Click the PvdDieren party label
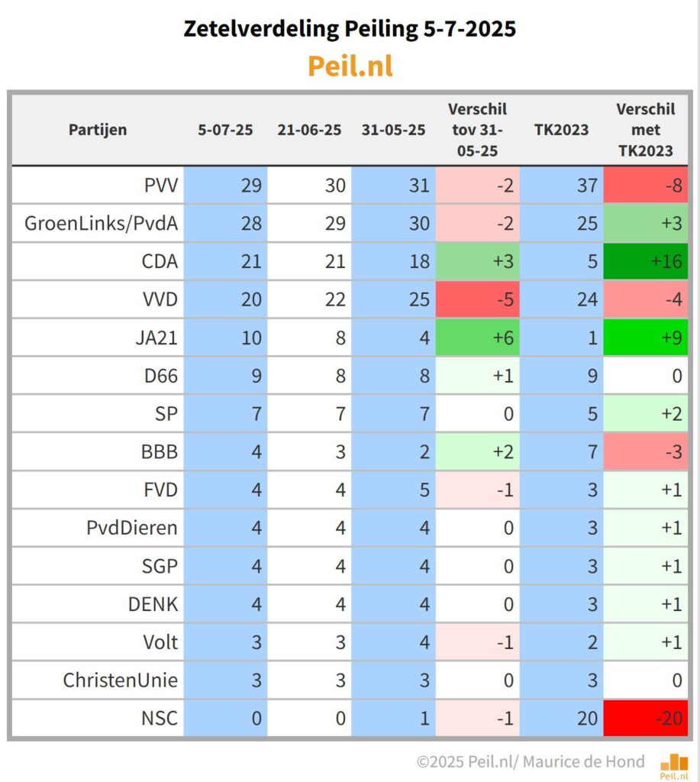The height and width of the screenshot is (782, 700). point(133,528)
